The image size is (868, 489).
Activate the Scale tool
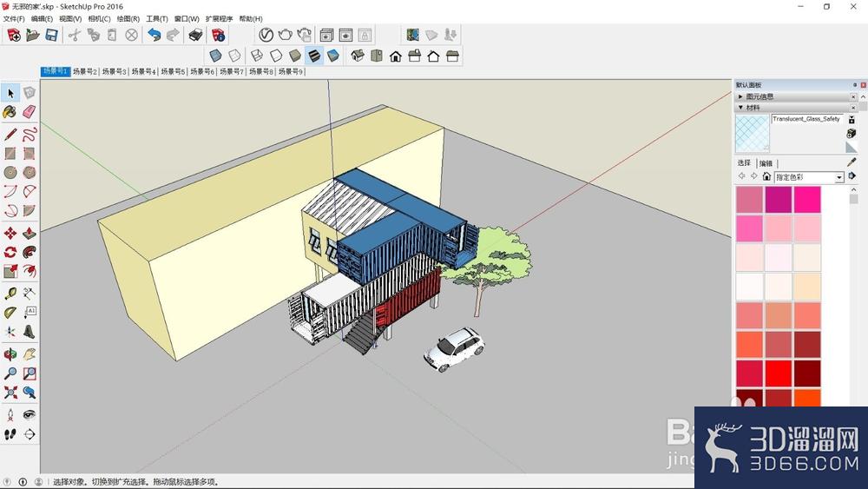[10, 271]
